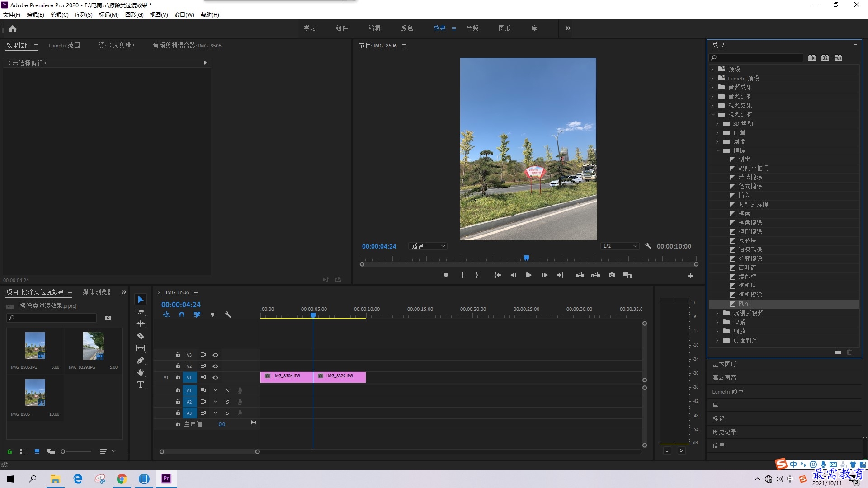Select the Ripple Edit tool
This screenshot has width=868, height=488.
pos(141,324)
